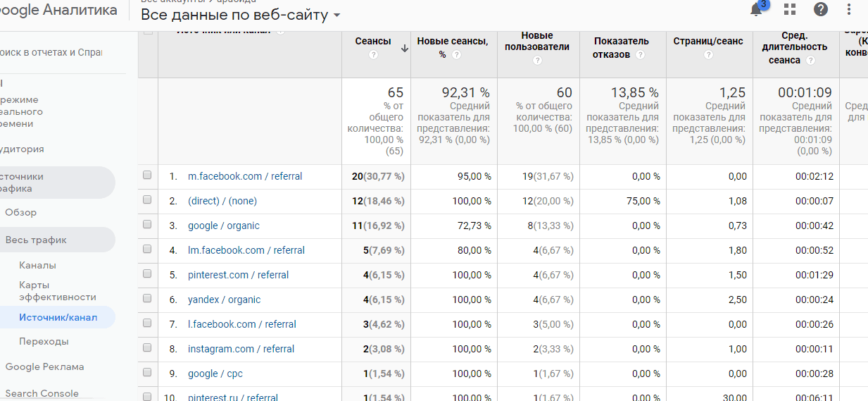The width and height of the screenshot is (868, 401).
Task: Open the notifications bell icon
Action: (757, 9)
